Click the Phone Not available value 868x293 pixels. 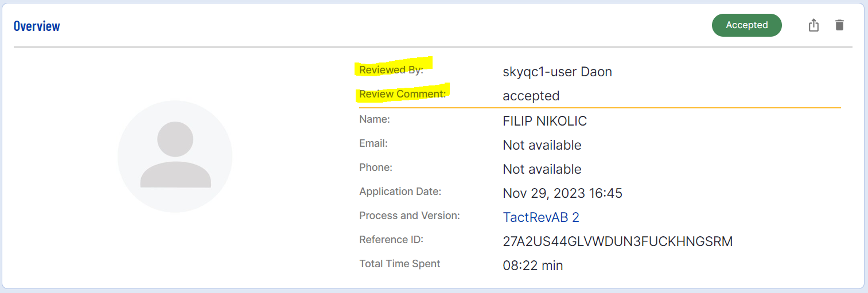click(542, 169)
